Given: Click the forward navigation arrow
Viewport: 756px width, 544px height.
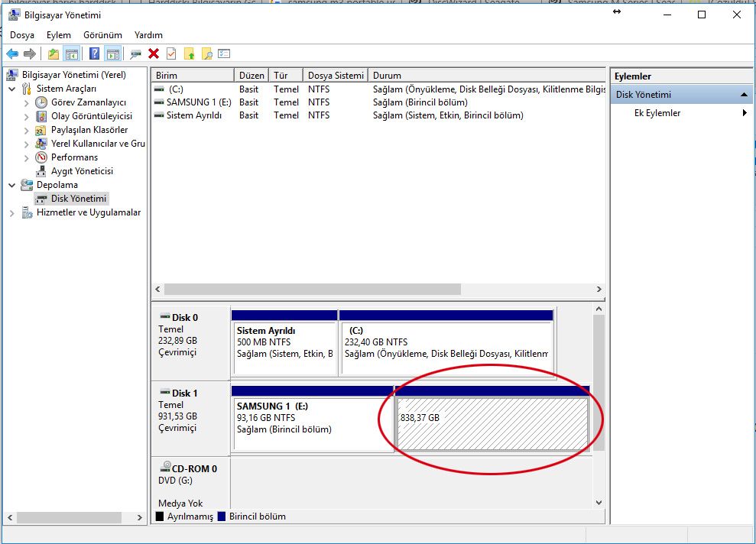Looking at the screenshot, I should 29,53.
